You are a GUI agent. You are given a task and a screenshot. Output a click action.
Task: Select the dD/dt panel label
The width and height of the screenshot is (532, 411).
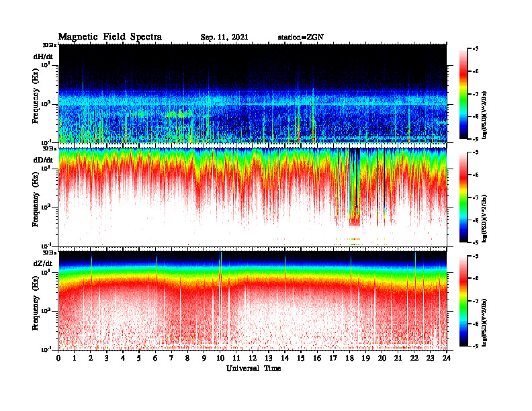[x=43, y=160]
